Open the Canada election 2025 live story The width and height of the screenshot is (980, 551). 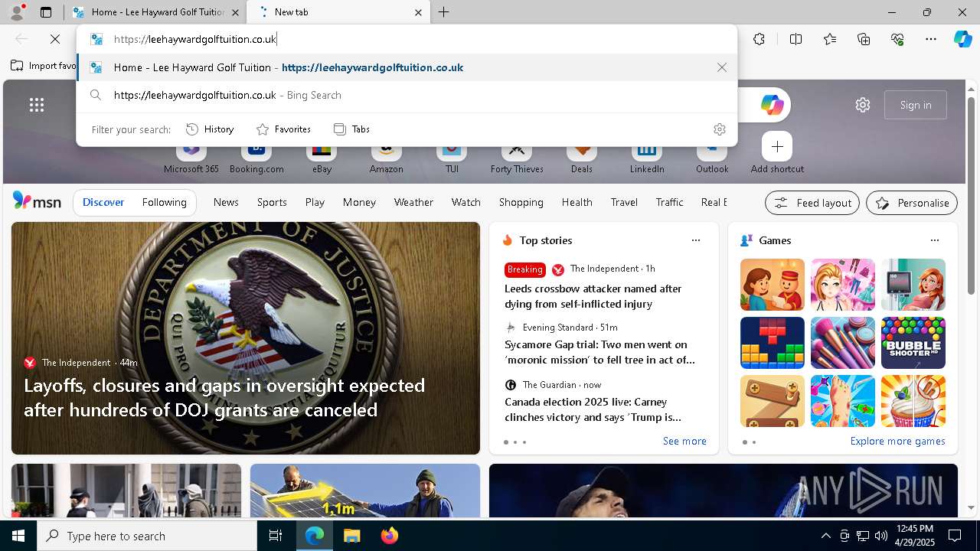pos(593,409)
